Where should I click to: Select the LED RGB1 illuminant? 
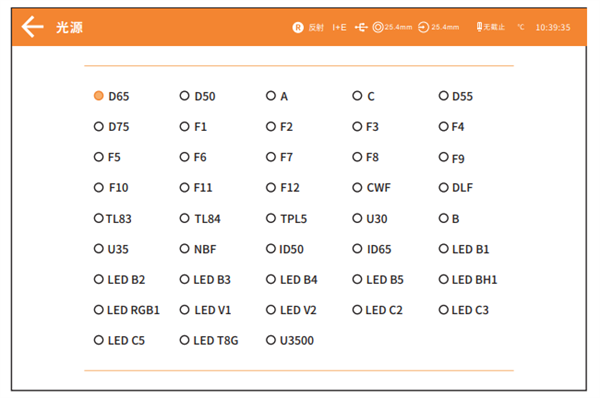point(98,310)
